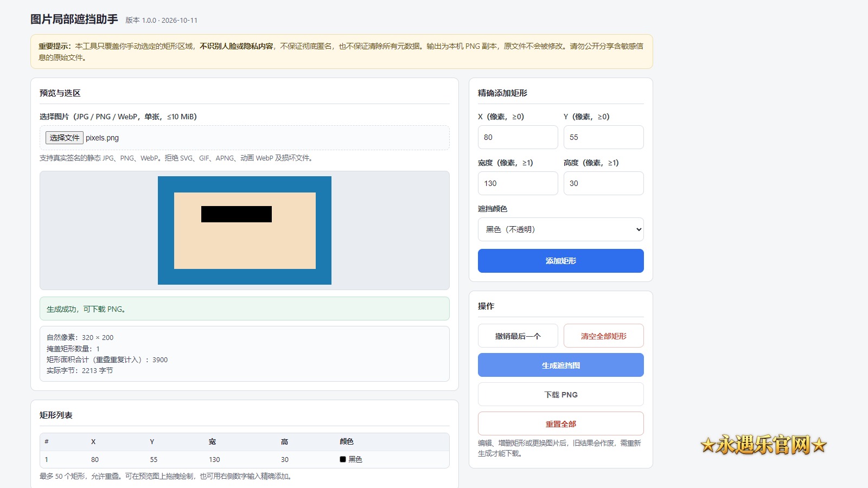The width and height of the screenshot is (868, 488).
Task: Download the result via 下载 PNG
Action: (x=560, y=395)
